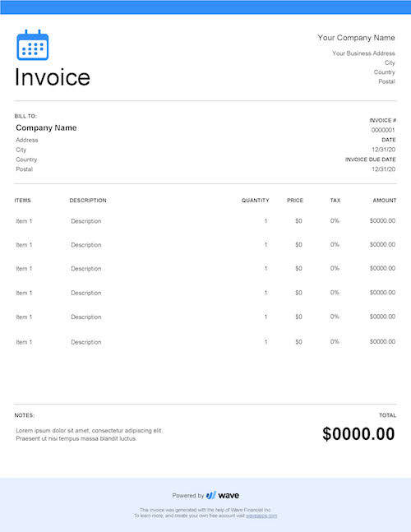Viewport: 411px width, 532px height.
Task: Click the large $0000.00 total amount
Action: pyautogui.click(x=358, y=434)
